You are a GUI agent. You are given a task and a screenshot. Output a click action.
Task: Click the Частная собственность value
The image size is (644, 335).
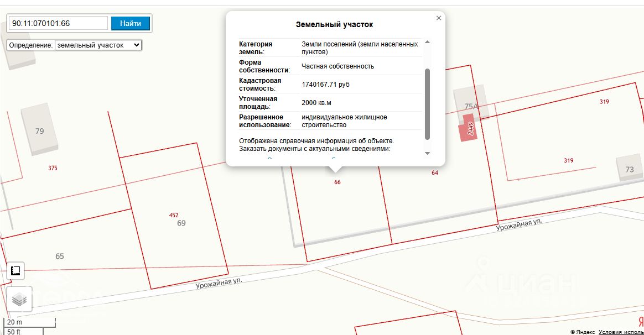(x=337, y=66)
